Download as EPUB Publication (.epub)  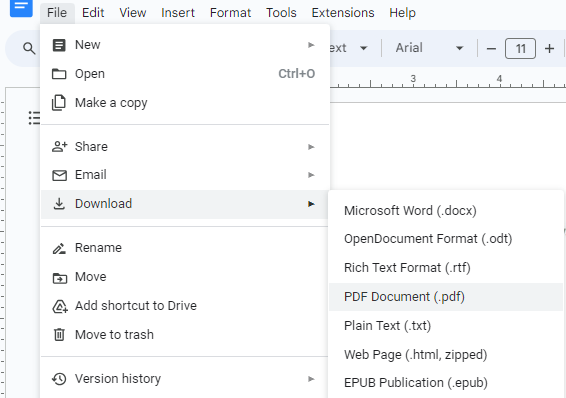(x=446, y=383)
